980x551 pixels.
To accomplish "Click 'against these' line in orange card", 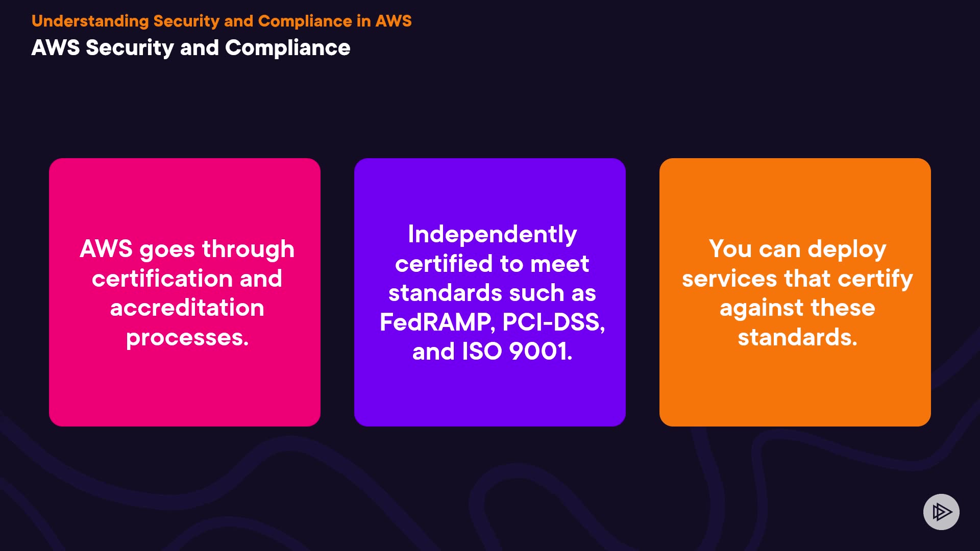I will click(x=797, y=308).
